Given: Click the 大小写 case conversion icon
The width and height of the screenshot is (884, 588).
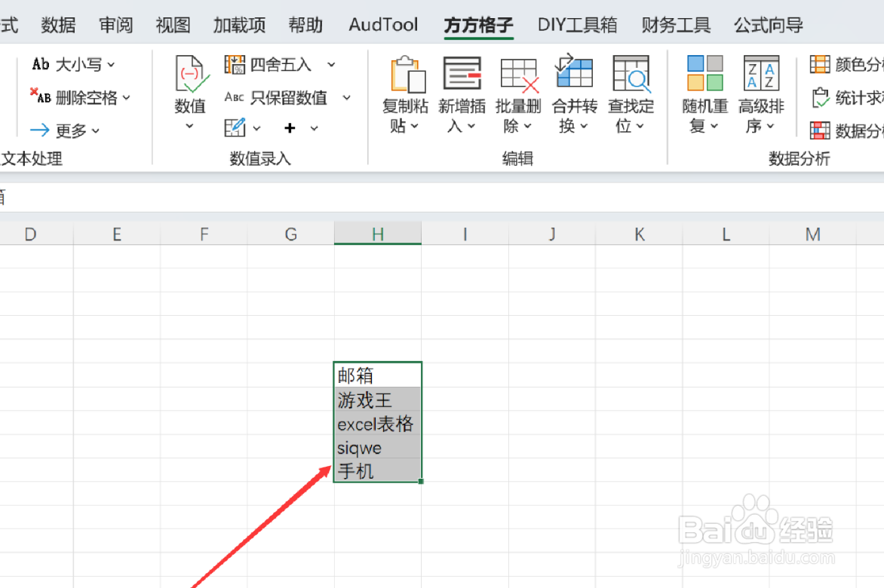Looking at the screenshot, I should [41, 64].
